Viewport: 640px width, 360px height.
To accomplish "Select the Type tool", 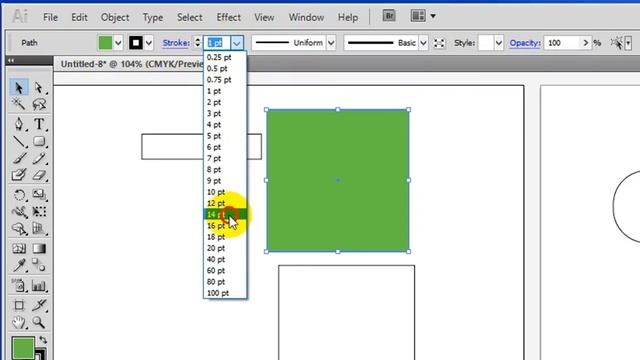I will 39,124.
